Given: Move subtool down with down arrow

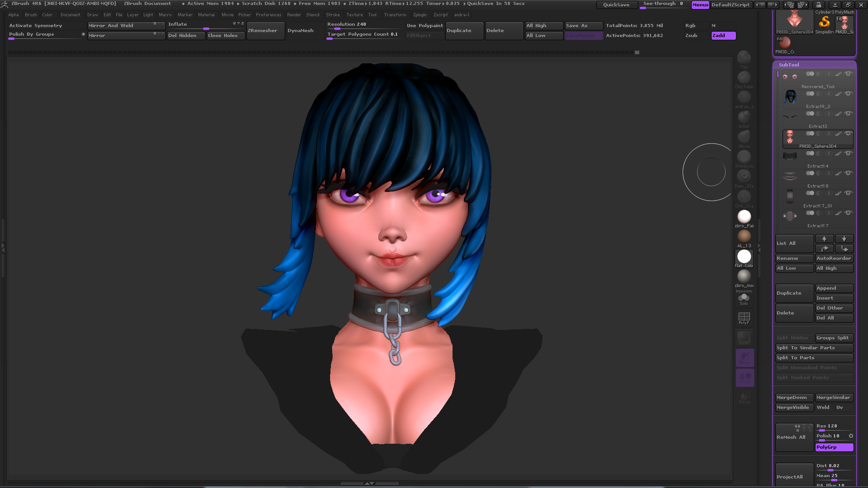Looking at the screenshot, I should (x=844, y=239).
